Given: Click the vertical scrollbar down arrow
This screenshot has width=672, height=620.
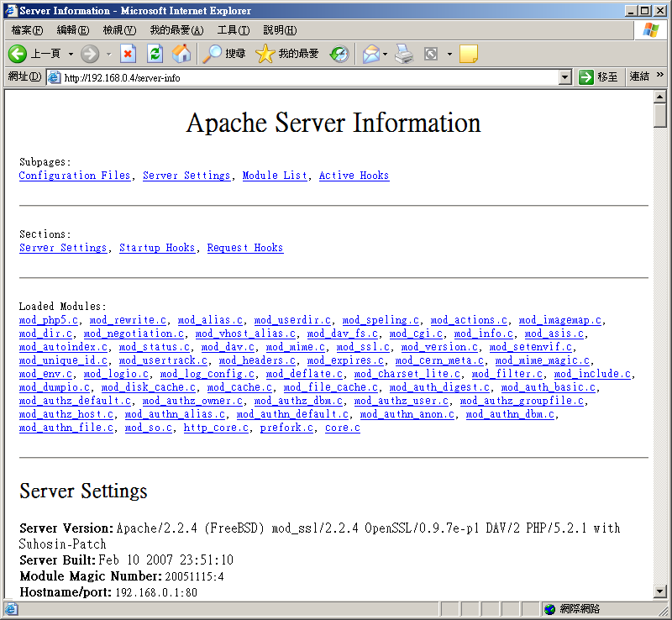Looking at the screenshot, I should (x=660, y=592).
